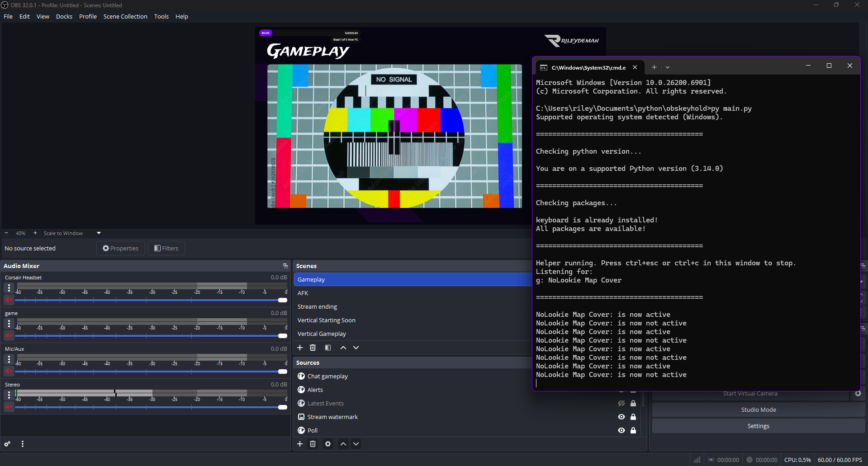
Task: Add a new scene with plus icon
Action: tap(300, 348)
